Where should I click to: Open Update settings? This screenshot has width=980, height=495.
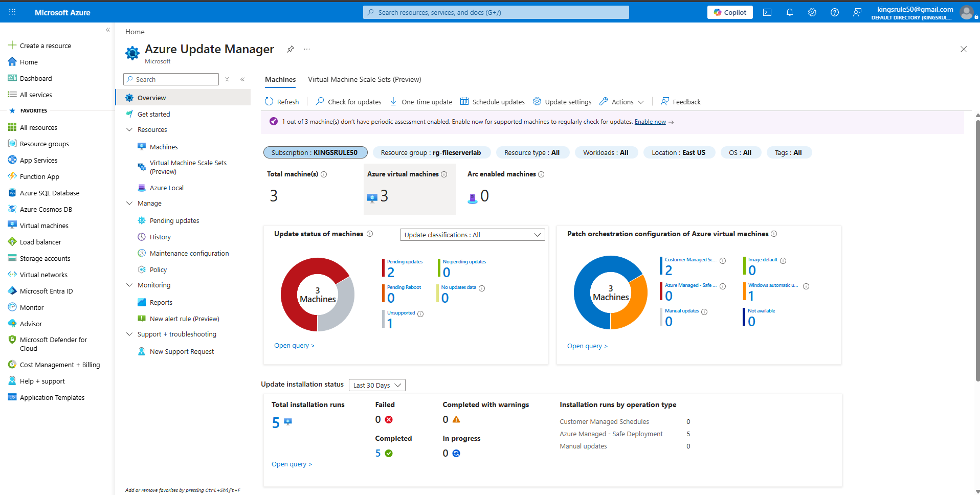pos(562,102)
